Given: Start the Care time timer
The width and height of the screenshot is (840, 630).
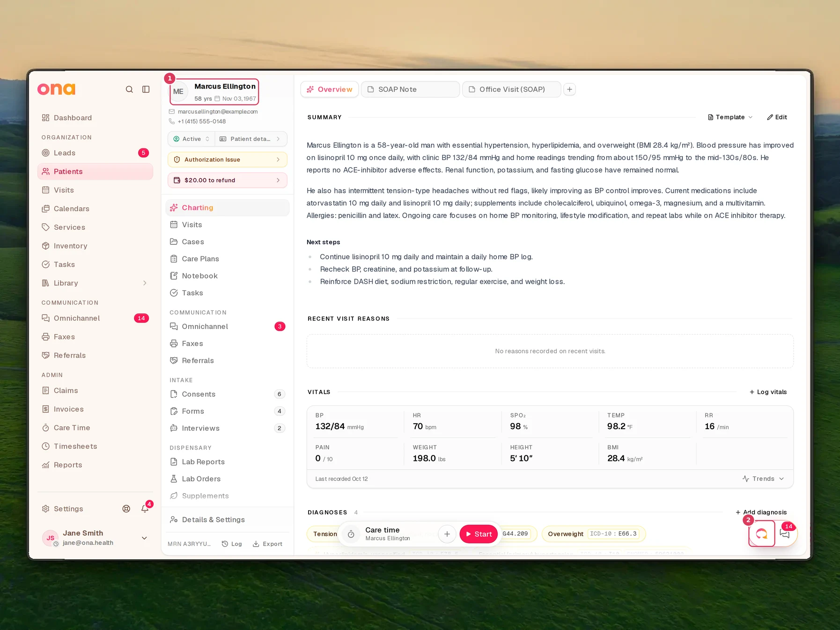Looking at the screenshot, I should tap(479, 534).
